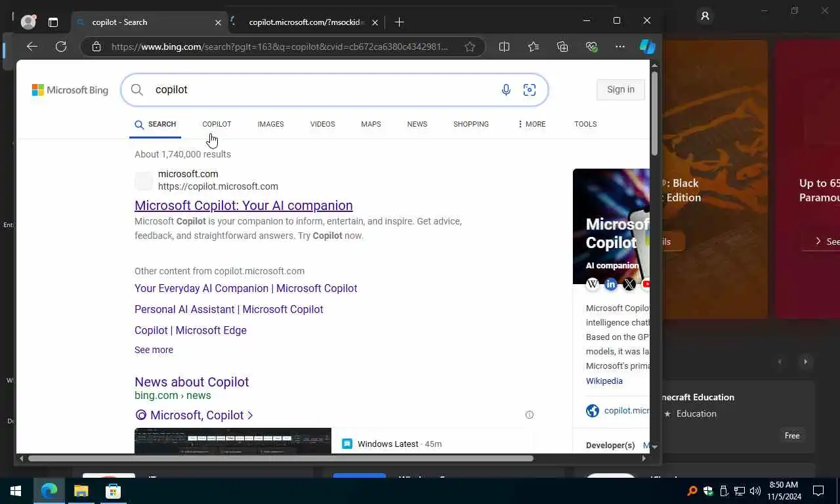Open Collections icon in Edge toolbar

pyautogui.click(x=562, y=47)
